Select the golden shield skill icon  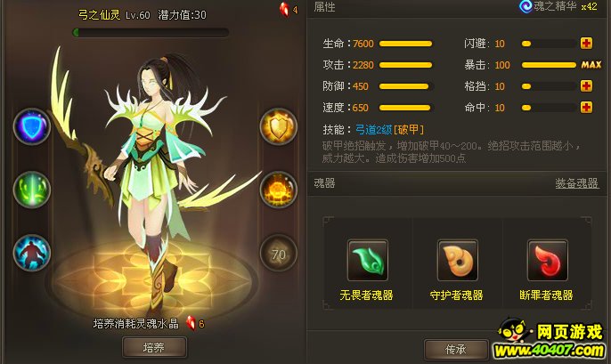[278, 126]
